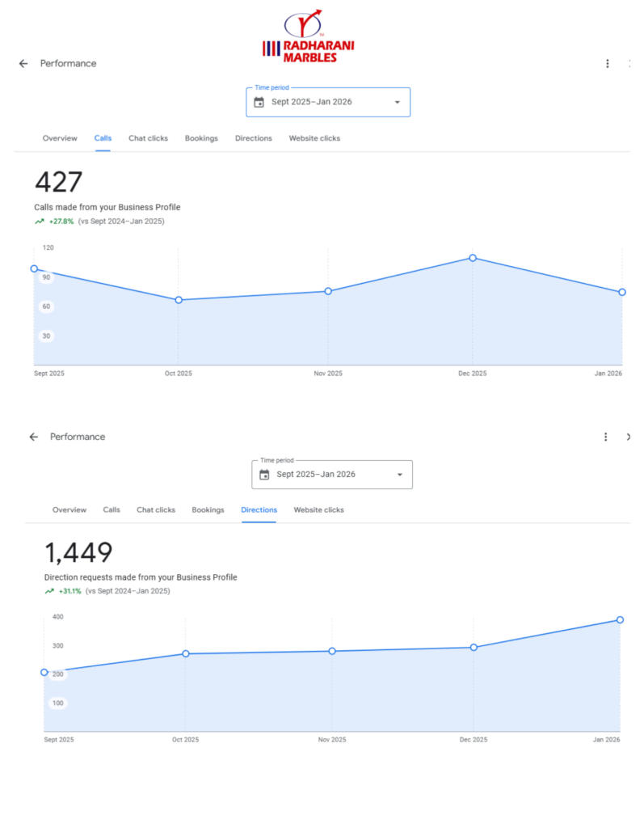Image resolution: width=644 pixels, height=828 pixels.
Task: Click the 90 axis label on the calls chart
Action: (46, 277)
